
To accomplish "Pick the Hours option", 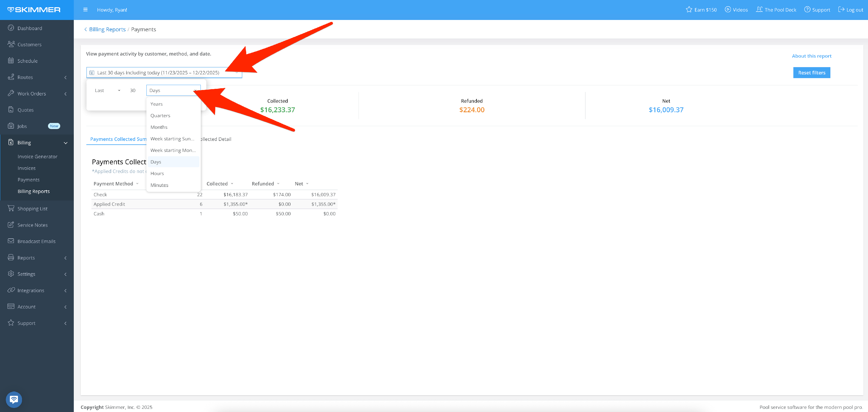I will pos(157,173).
